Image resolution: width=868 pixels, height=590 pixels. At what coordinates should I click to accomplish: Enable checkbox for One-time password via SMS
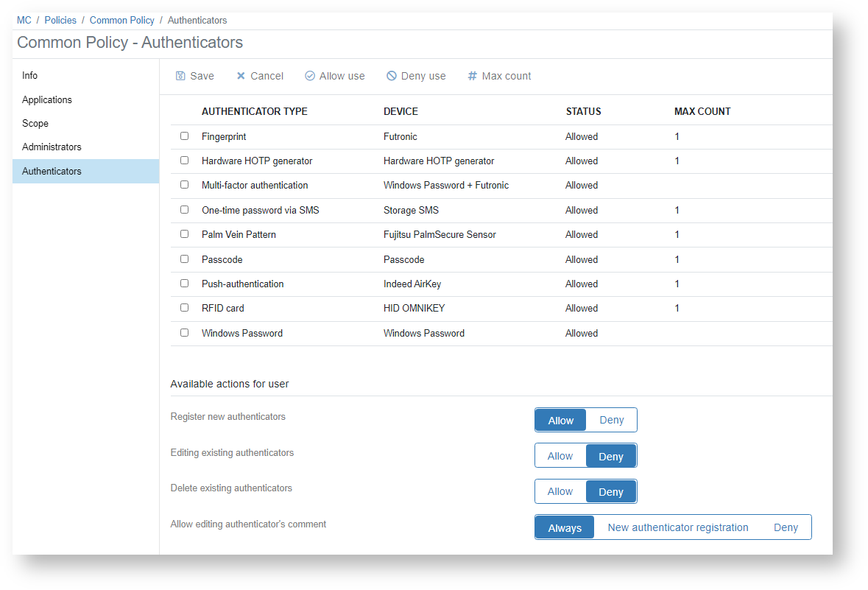(x=185, y=210)
